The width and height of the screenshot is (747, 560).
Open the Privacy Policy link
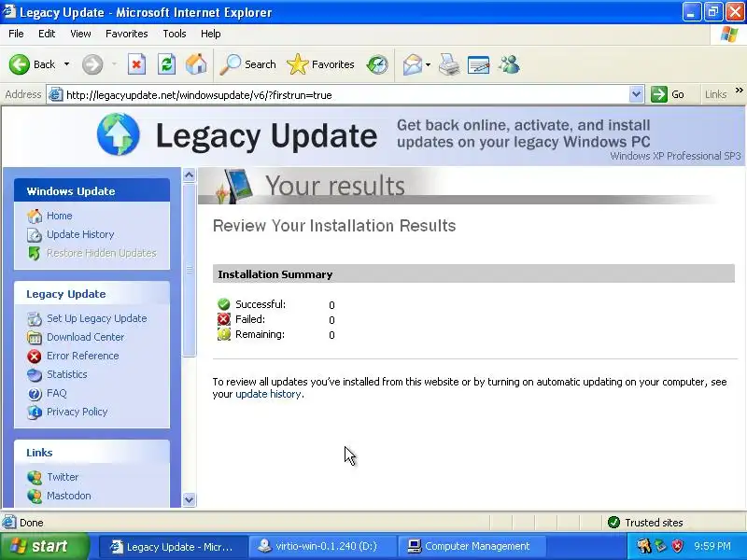[78, 412]
